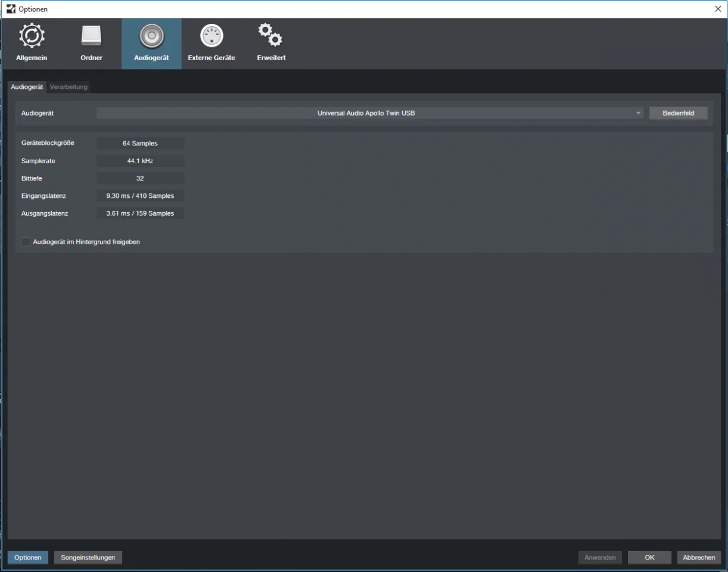Viewport: 728px width, 572px height.
Task: Open the Externe Geräte section
Action: (211, 43)
